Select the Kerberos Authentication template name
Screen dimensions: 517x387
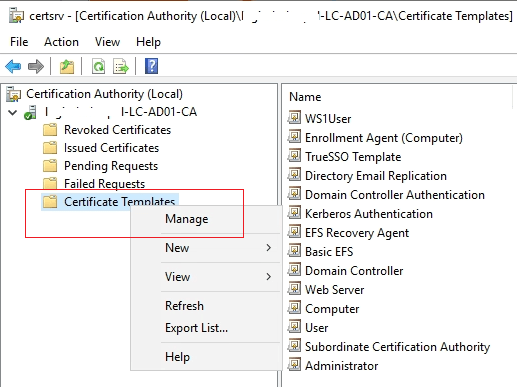[369, 214]
